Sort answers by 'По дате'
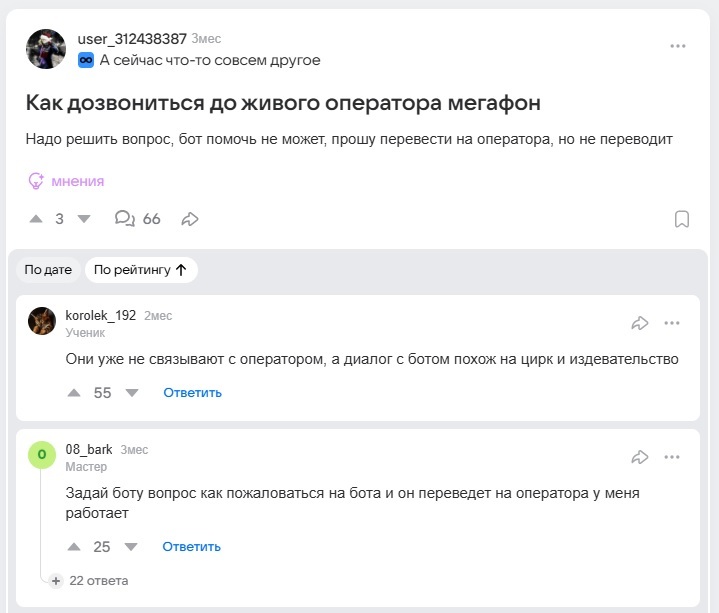This screenshot has width=719, height=613. 48,270
